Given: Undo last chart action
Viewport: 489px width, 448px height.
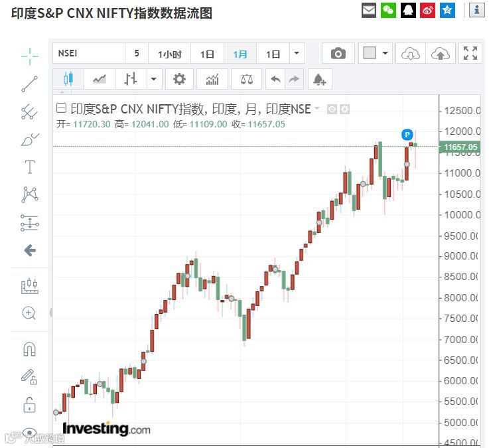Looking at the screenshot, I should pyautogui.click(x=275, y=79).
